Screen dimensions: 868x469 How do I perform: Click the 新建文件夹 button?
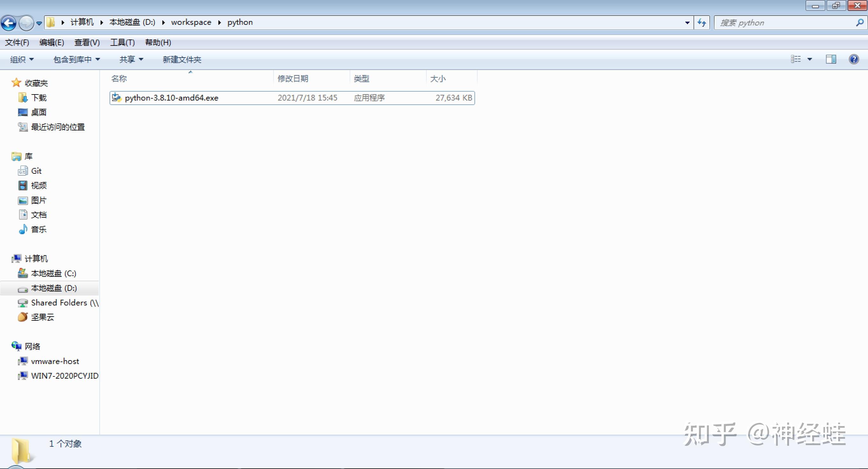(x=181, y=59)
